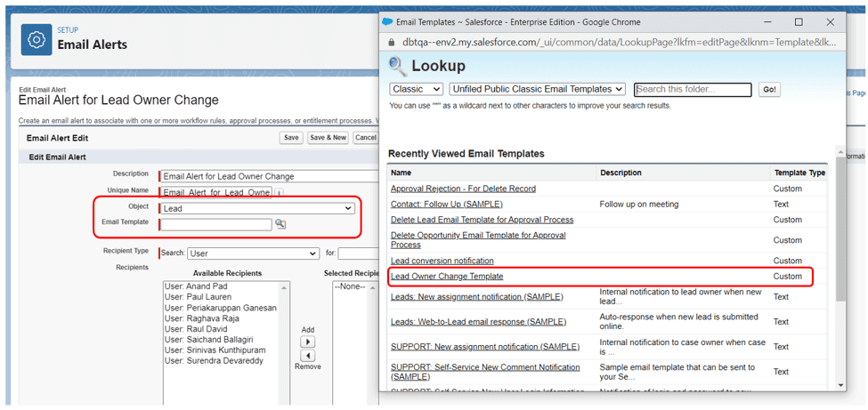This screenshot has height=410, width=868.
Task: Open Delete Opportunity Email Template for Approval Process
Action: [478, 240]
